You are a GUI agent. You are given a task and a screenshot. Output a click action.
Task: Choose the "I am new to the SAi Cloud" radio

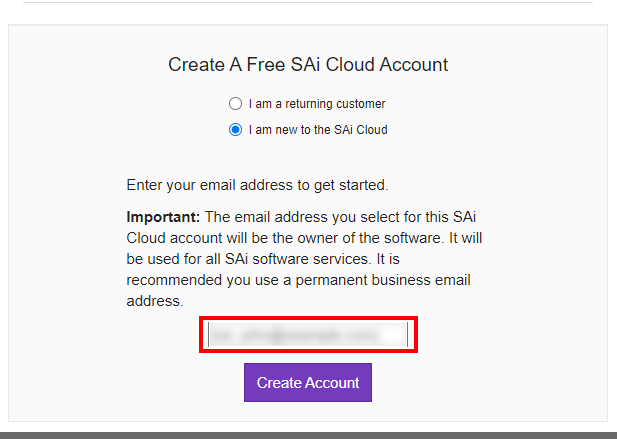pyautogui.click(x=235, y=129)
